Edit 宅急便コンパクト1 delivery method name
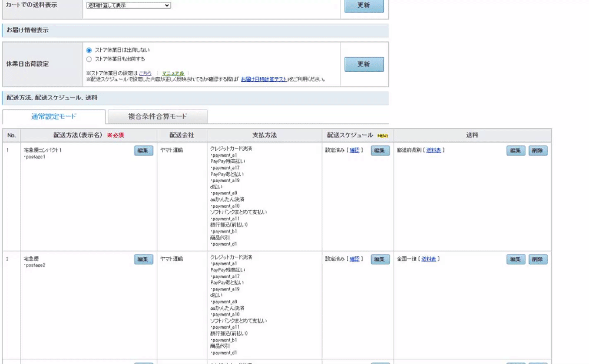The image size is (589, 364). click(143, 151)
